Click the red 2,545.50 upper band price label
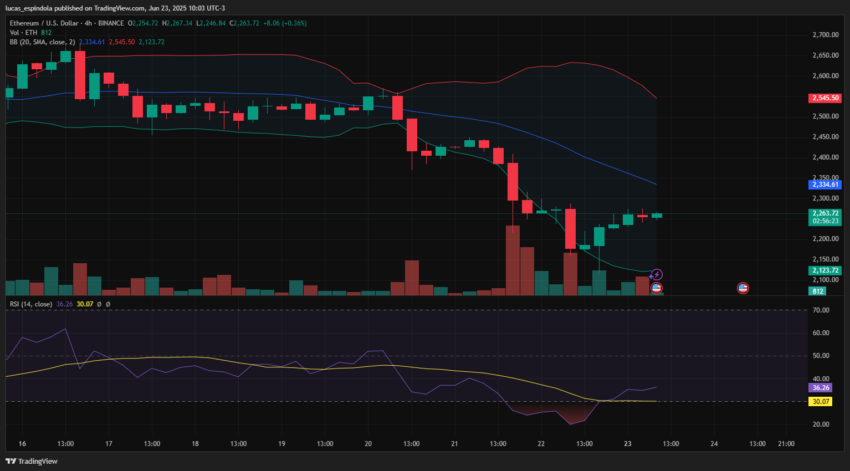Screen dimensions: 850x471 click(825, 98)
